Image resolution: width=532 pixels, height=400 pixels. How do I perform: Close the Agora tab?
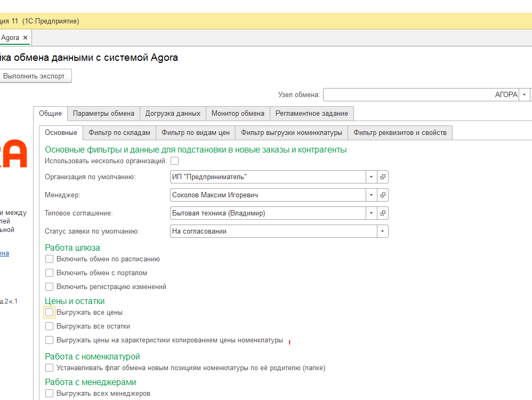(x=25, y=38)
